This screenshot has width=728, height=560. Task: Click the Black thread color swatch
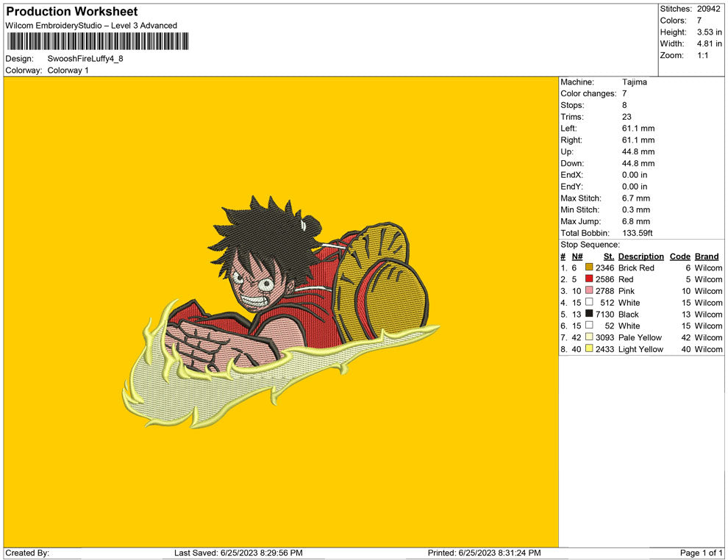click(x=589, y=314)
